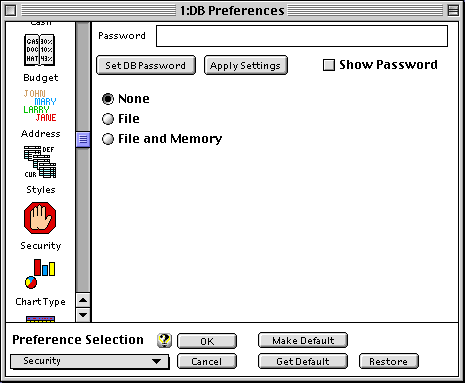Select File and Memory option
This screenshot has height=383, width=465.
[x=108, y=139]
